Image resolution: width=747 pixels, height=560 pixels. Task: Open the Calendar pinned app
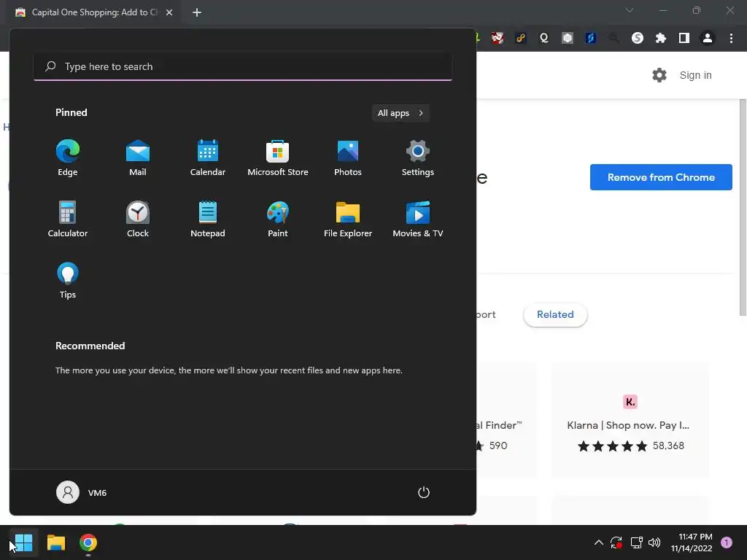point(208,158)
